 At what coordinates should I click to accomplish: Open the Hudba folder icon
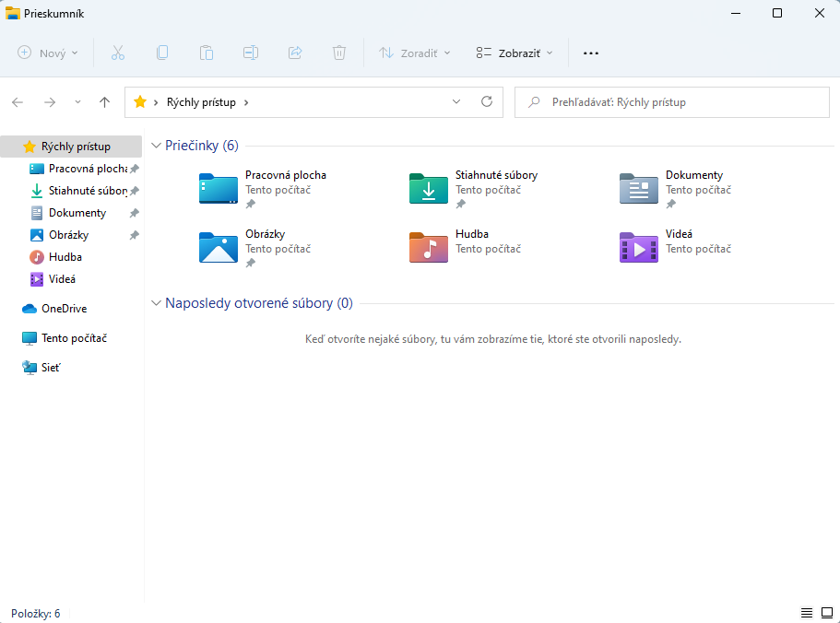pyautogui.click(x=428, y=247)
